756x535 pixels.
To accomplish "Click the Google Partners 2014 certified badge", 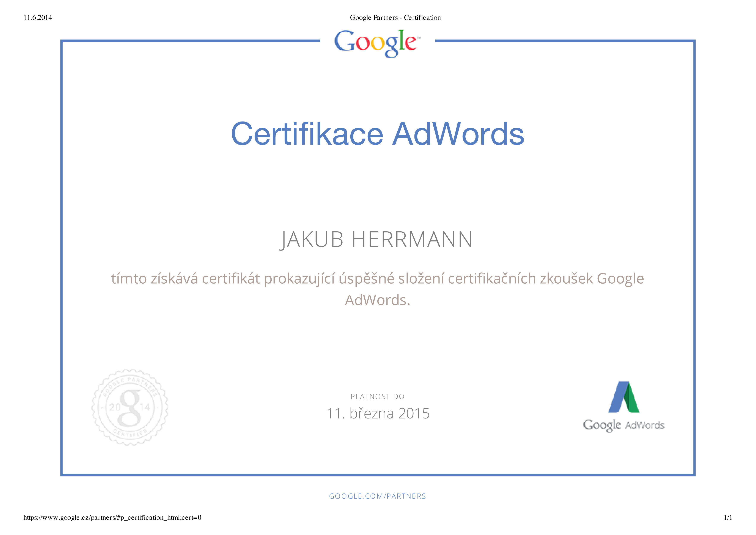I will point(130,407).
